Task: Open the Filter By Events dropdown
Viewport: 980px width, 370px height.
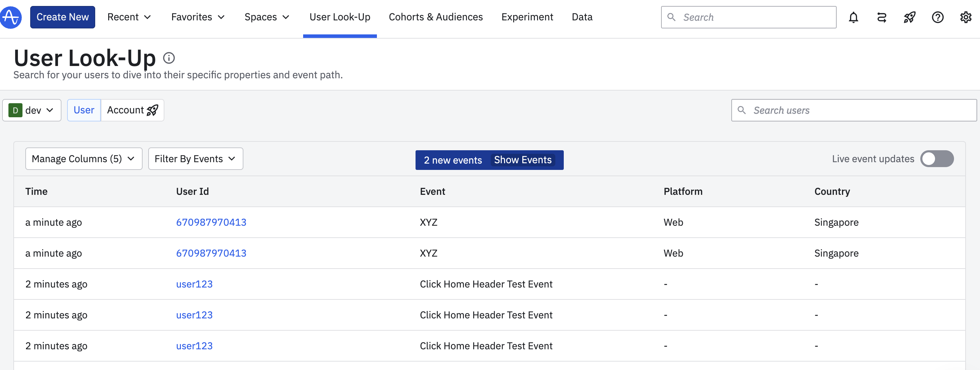Action: coord(195,159)
